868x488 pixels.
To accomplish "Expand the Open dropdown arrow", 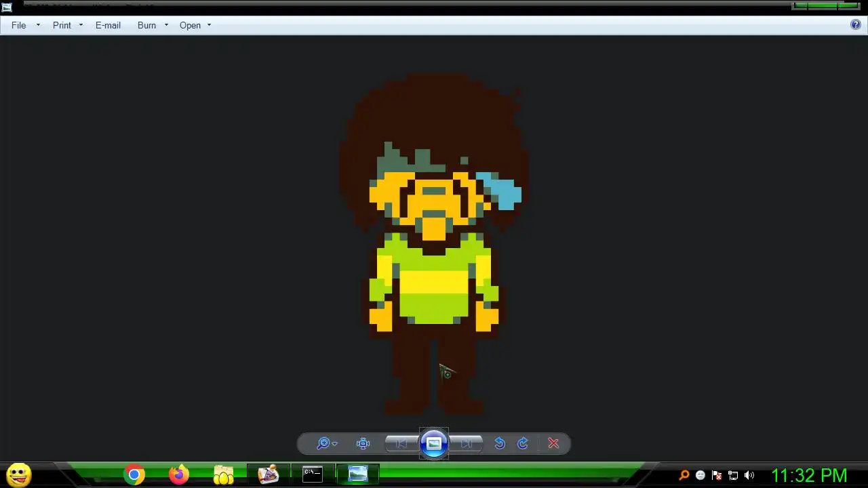I will [209, 25].
